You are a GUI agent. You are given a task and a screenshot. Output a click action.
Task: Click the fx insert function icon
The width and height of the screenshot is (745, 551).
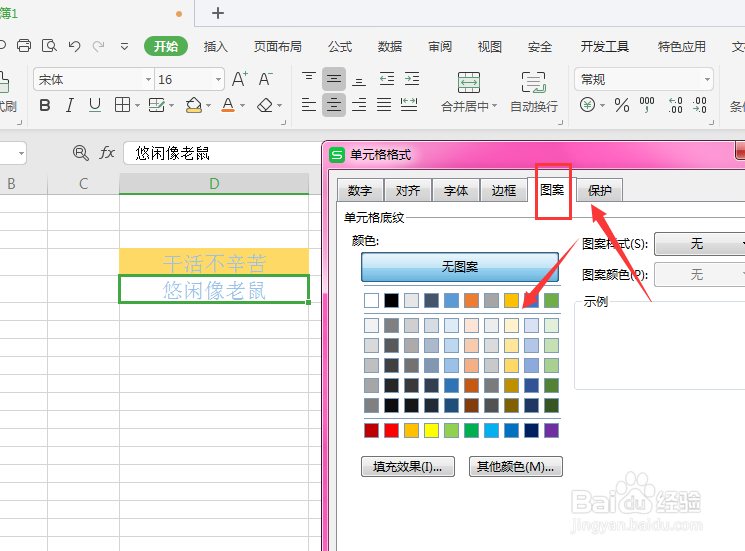click(107, 152)
